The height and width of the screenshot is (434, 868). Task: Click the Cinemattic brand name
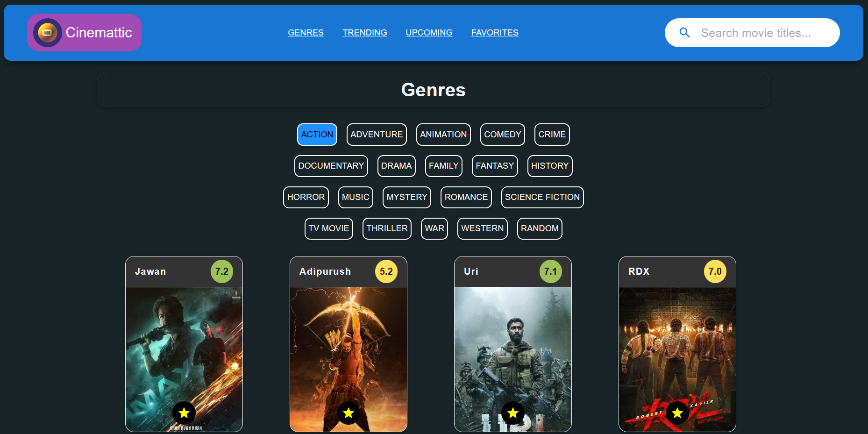pyautogui.click(x=99, y=33)
